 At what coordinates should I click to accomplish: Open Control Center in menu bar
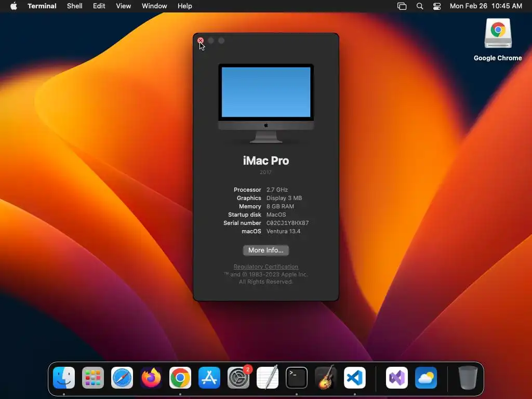pyautogui.click(x=437, y=6)
